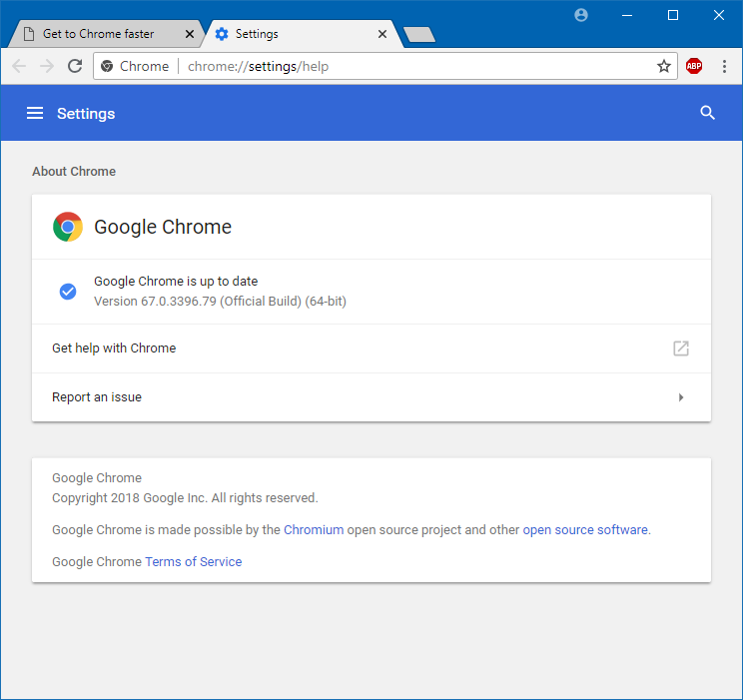Click the address bar URL field
The image size is (743, 700).
click(x=399, y=66)
